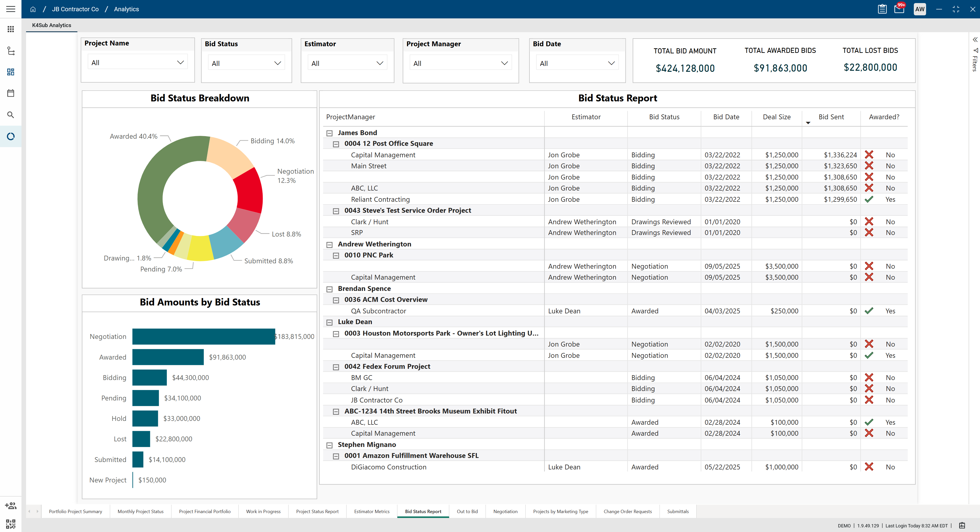The height and width of the screenshot is (532, 980).
Task: Click the clipboard icon in top bar
Action: tap(882, 9)
